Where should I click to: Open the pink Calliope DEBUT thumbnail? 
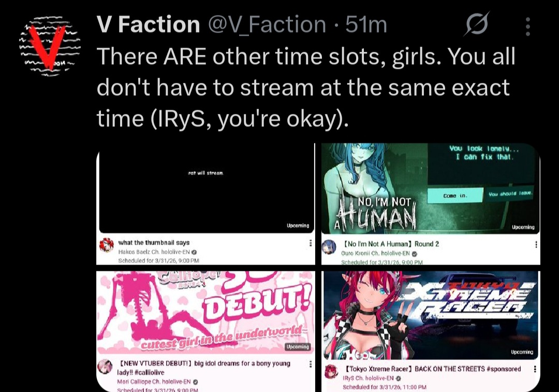point(205,312)
